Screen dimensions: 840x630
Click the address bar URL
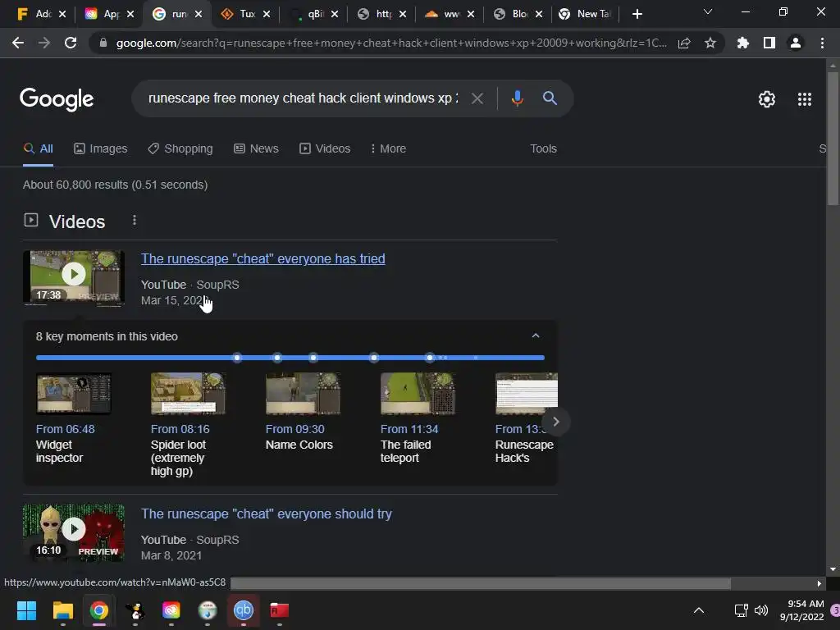click(391, 43)
